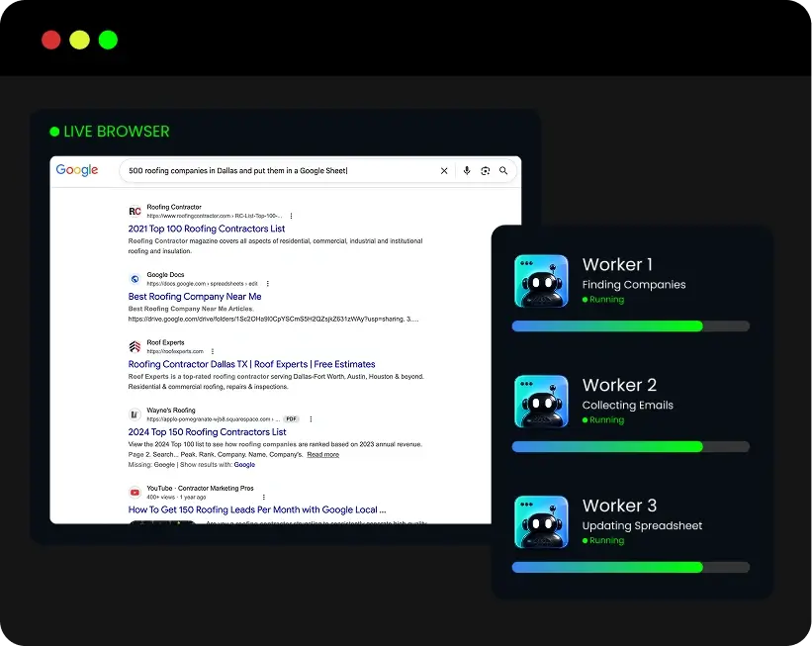This screenshot has height=646, width=812.
Task: Open 2024 Top 150 Roofing Contractors List
Action: [207, 432]
